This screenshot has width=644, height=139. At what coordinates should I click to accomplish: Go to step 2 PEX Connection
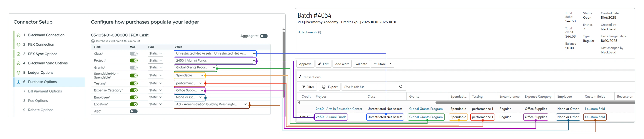[41, 45]
